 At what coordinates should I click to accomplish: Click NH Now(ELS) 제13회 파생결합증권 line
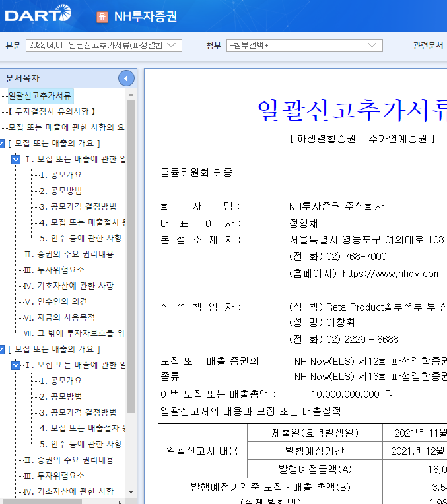pyautogui.click(x=370, y=376)
